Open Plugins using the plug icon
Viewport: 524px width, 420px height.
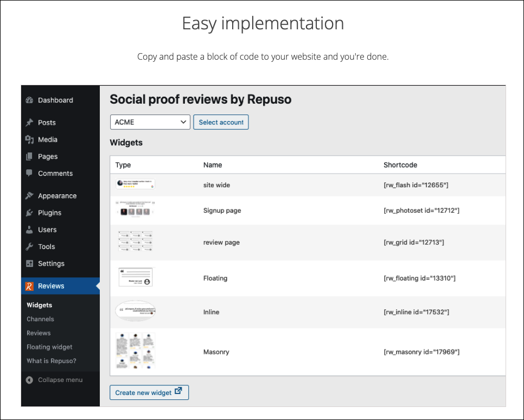(x=30, y=212)
